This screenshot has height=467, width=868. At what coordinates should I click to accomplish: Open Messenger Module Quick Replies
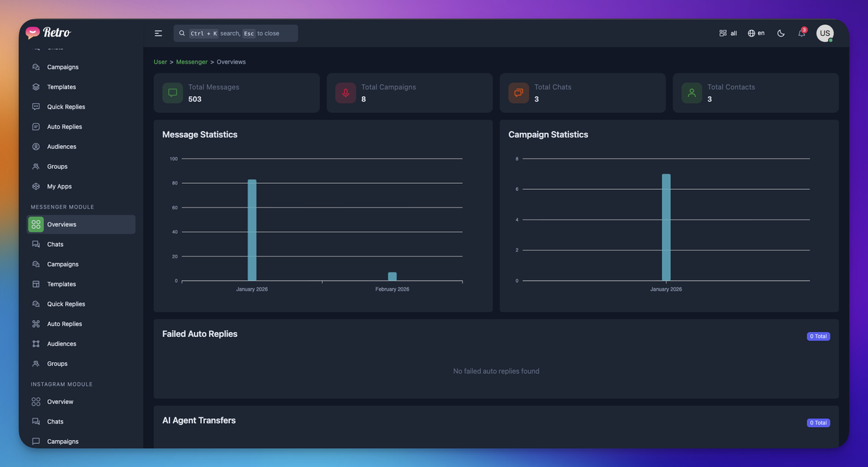pyautogui.click(x=81, y=304)
